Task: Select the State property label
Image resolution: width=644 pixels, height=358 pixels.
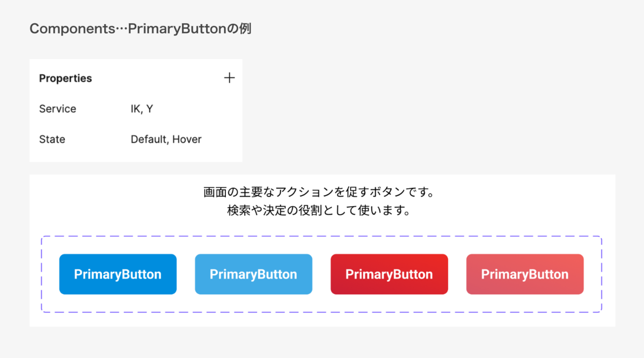Action: click(52, 140)
